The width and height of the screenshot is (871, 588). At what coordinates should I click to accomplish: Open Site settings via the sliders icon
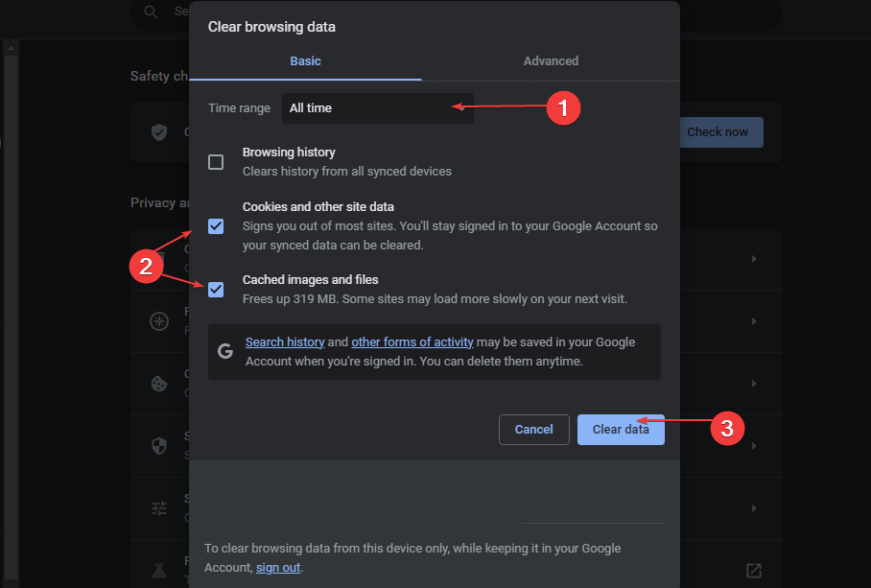click(159, 508)
